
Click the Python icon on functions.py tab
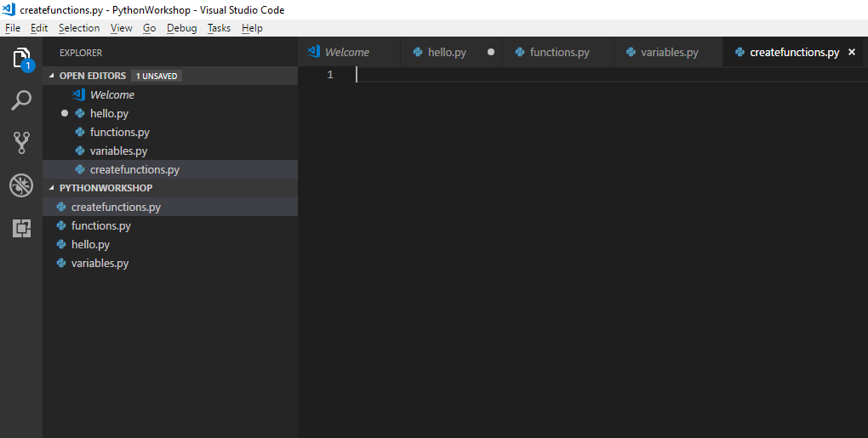tap(520, 52)
